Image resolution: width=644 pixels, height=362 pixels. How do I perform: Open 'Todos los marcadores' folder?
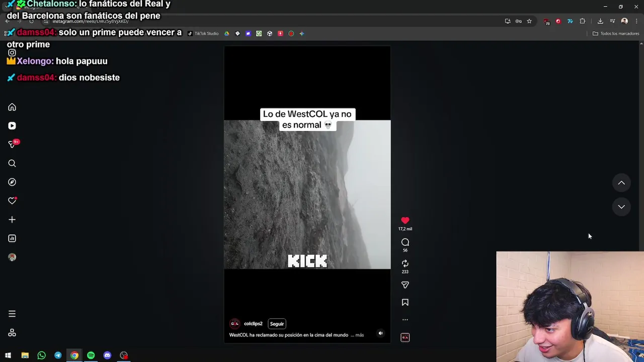click(616, 34)
